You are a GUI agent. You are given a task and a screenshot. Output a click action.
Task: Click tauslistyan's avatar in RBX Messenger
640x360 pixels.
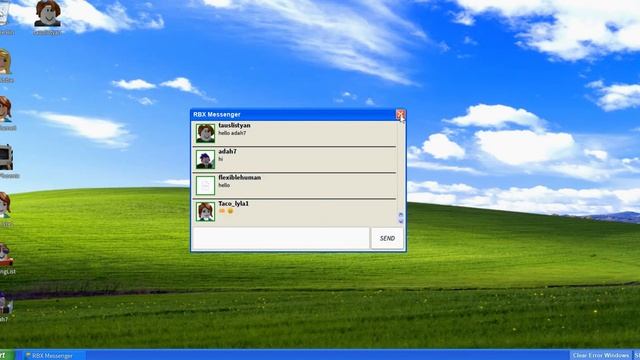(x=205, y=133)
